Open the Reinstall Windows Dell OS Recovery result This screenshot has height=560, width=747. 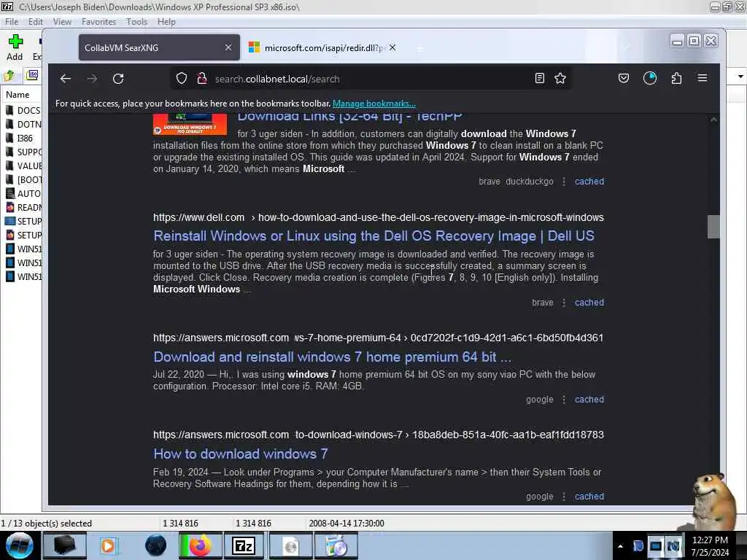373,236
